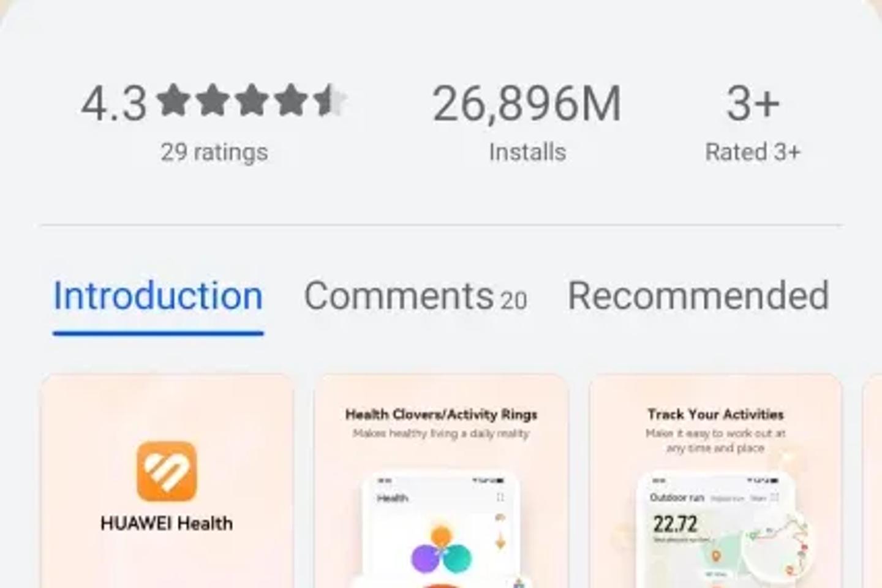Image resolution: width=882 pixels, height=588 pixels.
Task: View the Track Your Activities screenshot
Action: tap(715, 481)
